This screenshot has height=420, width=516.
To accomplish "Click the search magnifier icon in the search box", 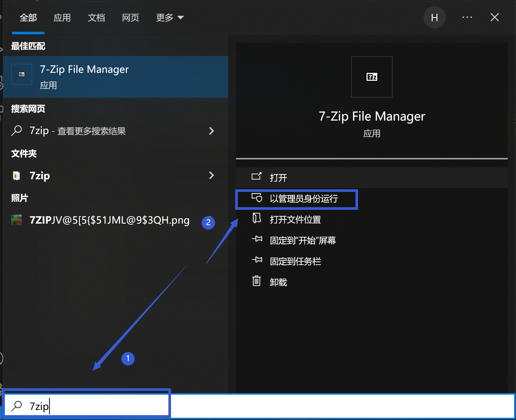I will click(16, 406).
